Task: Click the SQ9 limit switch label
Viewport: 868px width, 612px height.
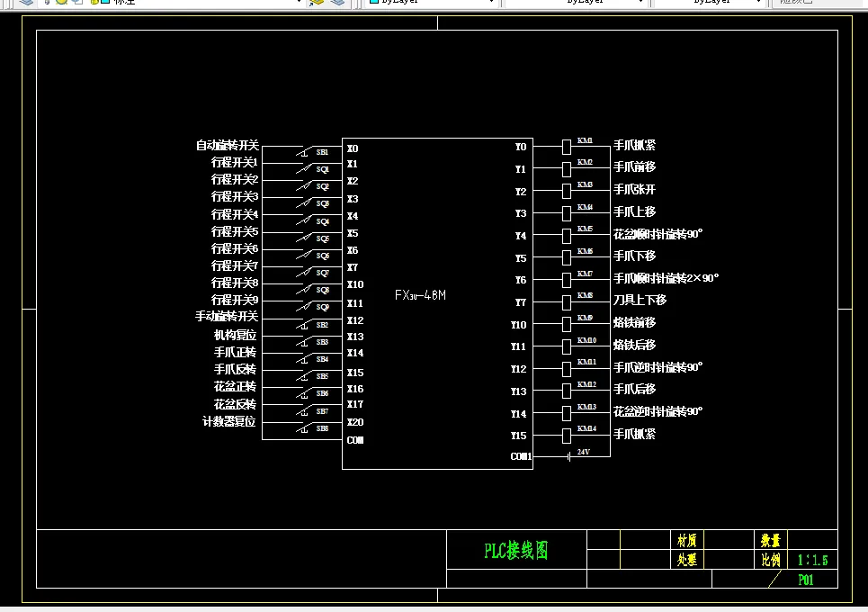Action: click(x=323, y=308)
